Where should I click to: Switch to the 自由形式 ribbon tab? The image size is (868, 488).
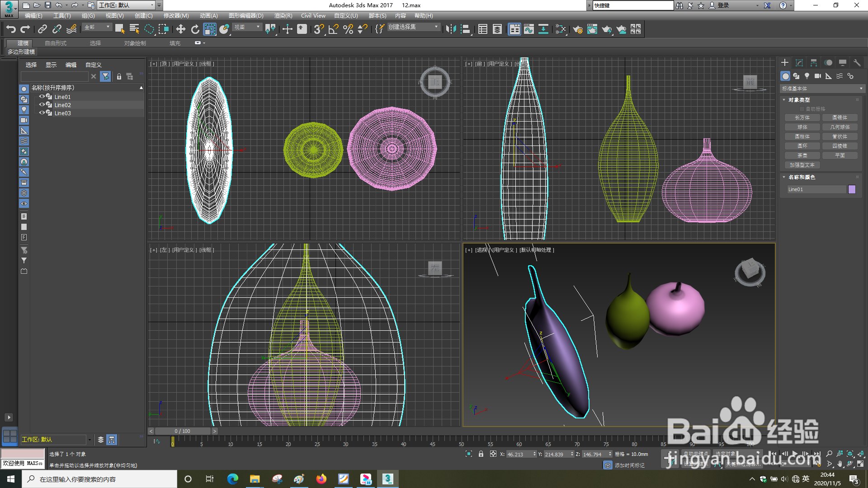(56, 43)
